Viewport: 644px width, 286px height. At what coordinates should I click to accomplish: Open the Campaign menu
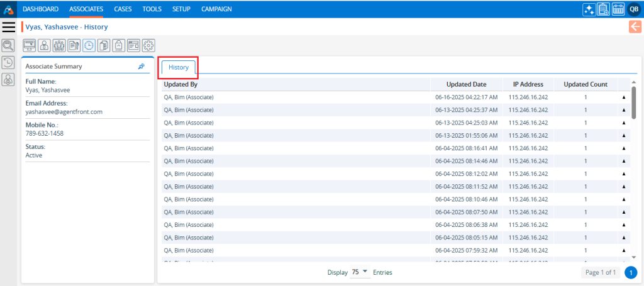tap(216, 9)
